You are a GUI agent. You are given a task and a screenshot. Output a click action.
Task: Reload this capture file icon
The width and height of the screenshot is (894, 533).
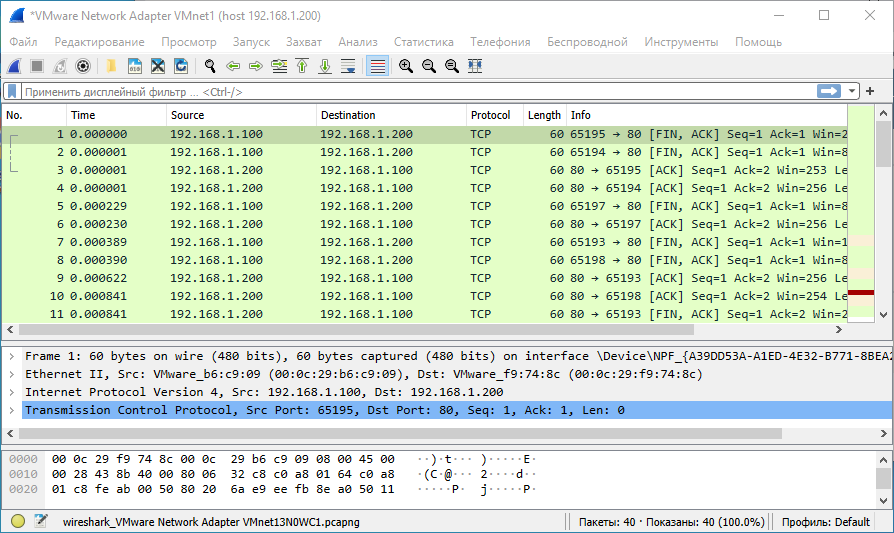(x=181, y=66)
